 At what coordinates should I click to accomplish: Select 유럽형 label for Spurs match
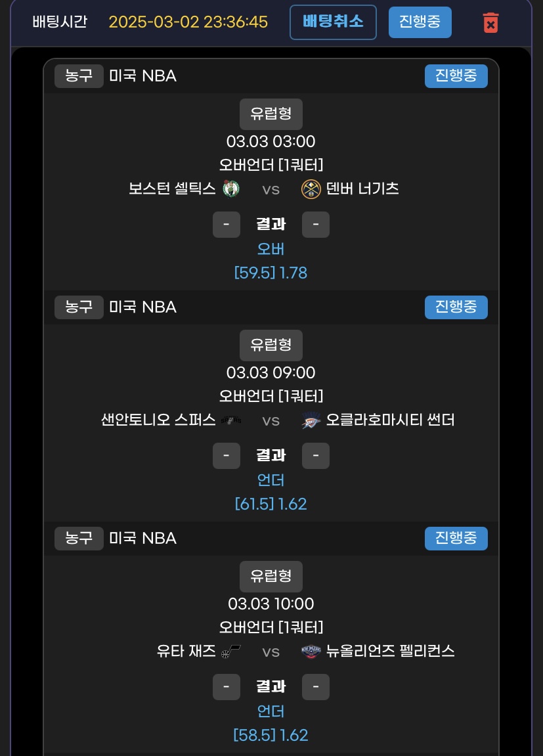click(271, 345)
